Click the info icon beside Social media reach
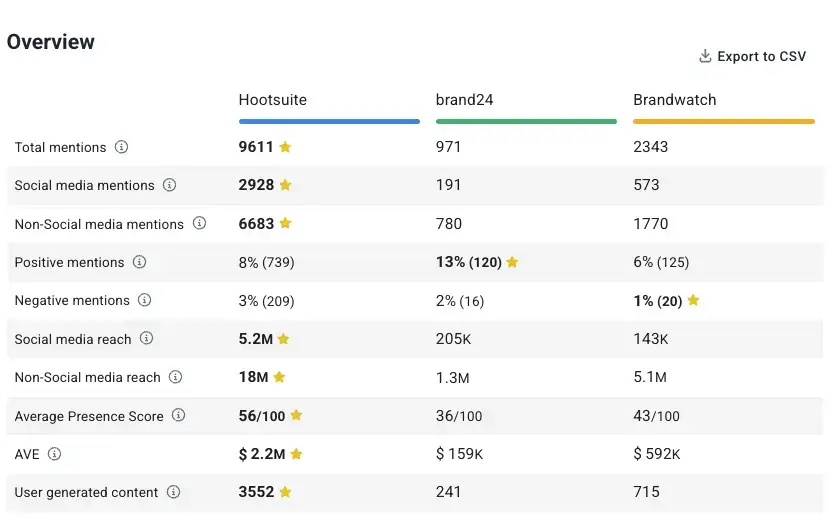This screenshot has width=832, height=525. (146, 339)
